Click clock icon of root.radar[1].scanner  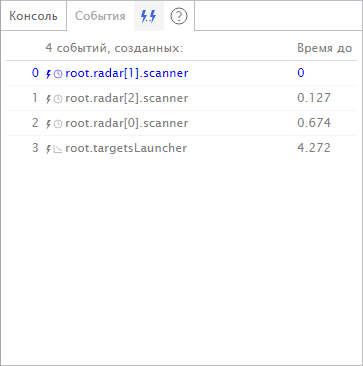pyautogui.click(x=58, y=74)
